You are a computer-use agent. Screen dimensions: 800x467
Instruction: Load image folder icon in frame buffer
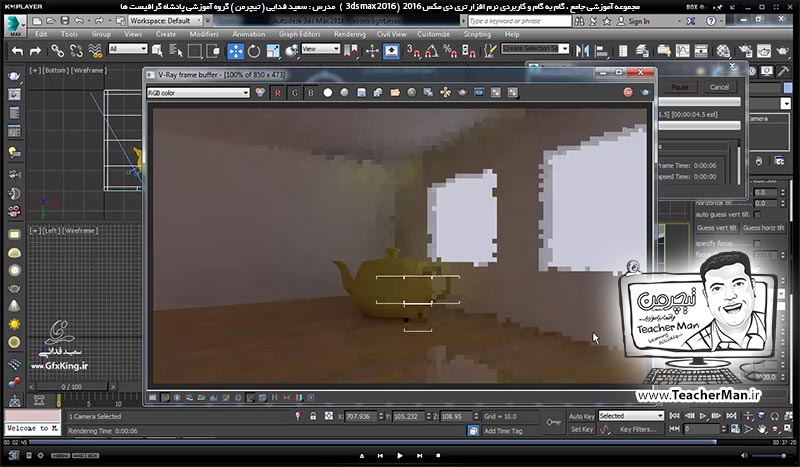(x=395, y=92)
